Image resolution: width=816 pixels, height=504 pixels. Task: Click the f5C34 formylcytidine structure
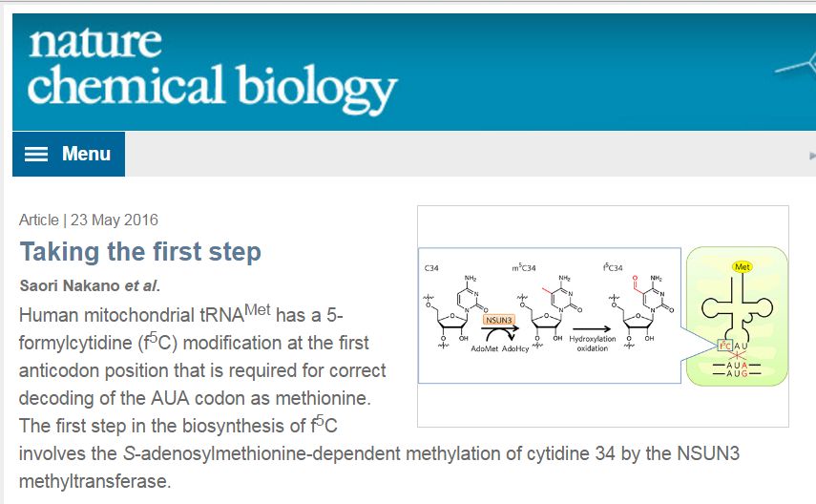click(x=641, y=311)
